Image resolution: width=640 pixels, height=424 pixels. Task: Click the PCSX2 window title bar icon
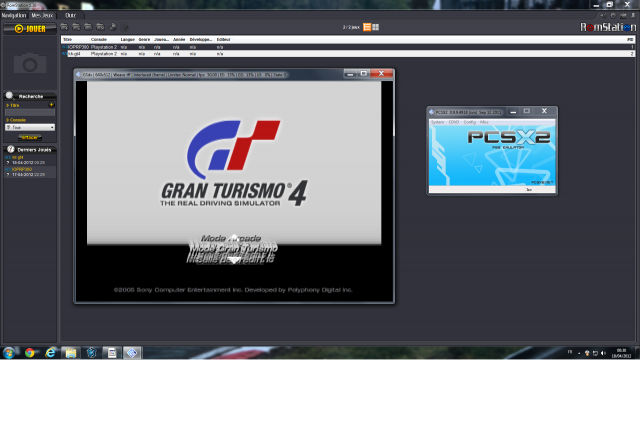click(x=431, y=112)
